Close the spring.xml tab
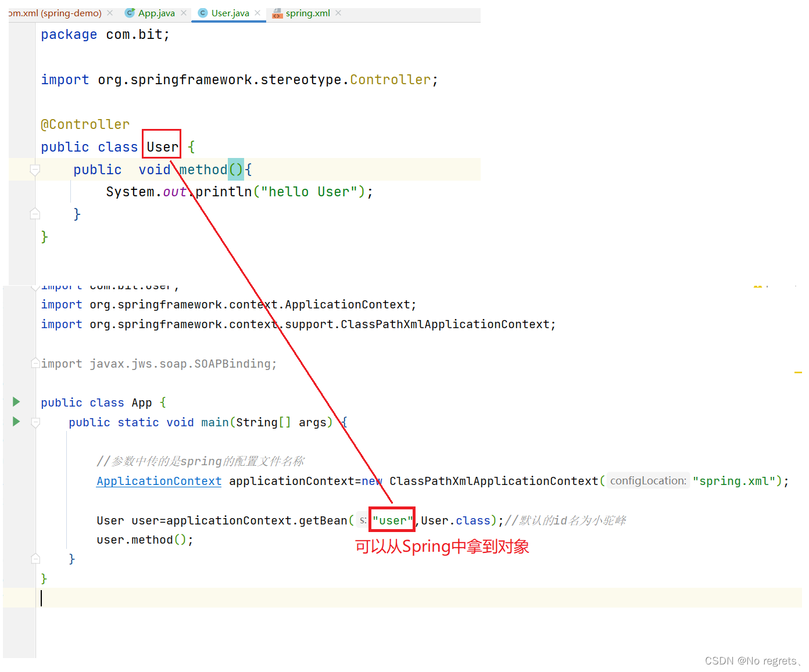 [338, 13]
